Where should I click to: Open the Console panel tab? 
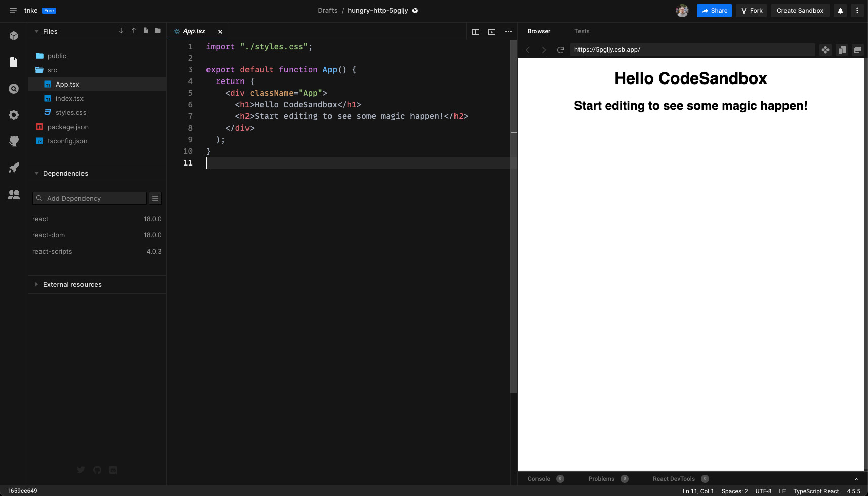point(538,478)
